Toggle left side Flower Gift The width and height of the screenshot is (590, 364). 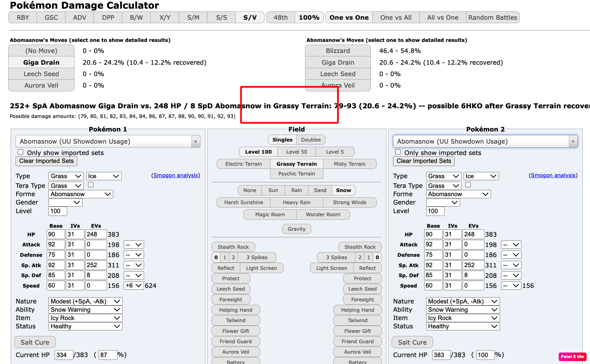[235, 331]
